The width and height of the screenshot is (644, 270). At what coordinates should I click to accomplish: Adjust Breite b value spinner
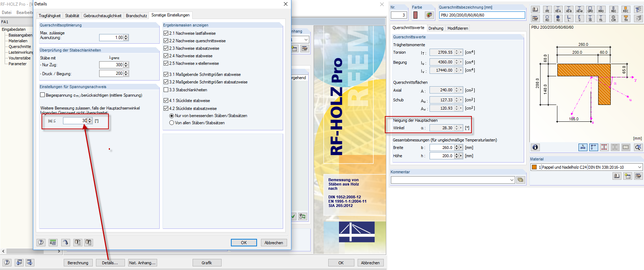(x=456, y=148)
